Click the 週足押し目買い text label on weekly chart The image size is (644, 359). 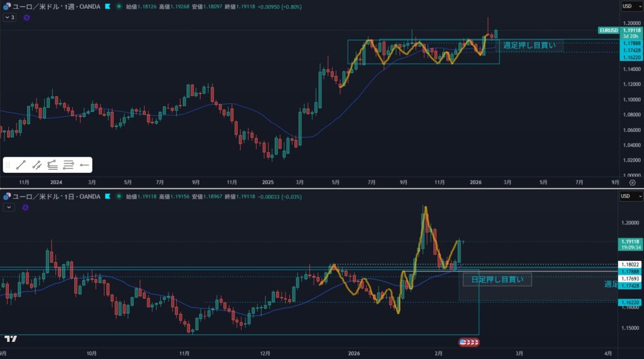[x=529, y=45]
